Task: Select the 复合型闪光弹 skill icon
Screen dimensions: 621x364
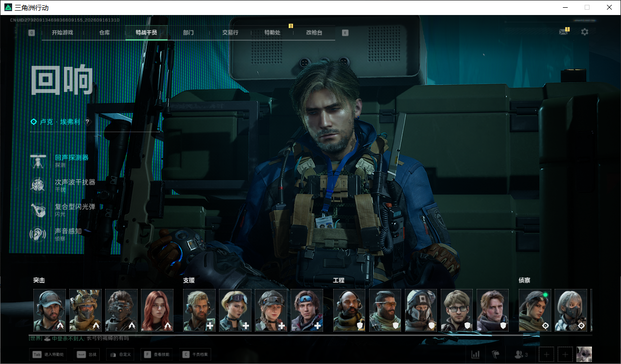Action: point(38,210)
